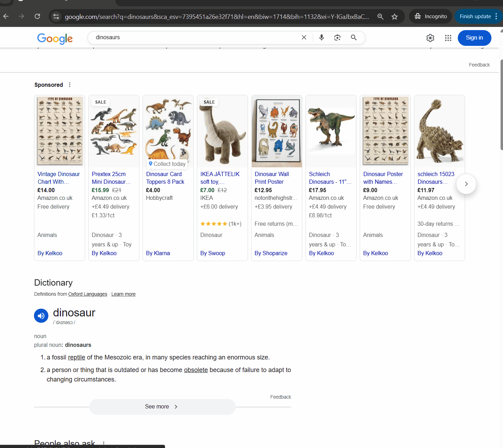Open the Google apps grid
The image size is (503, 448).
pos(448,38)
